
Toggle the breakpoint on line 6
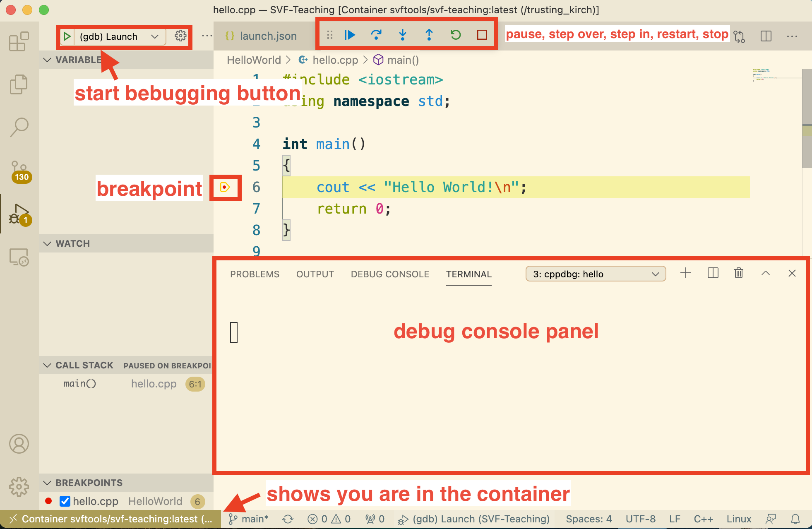(225, 188)
